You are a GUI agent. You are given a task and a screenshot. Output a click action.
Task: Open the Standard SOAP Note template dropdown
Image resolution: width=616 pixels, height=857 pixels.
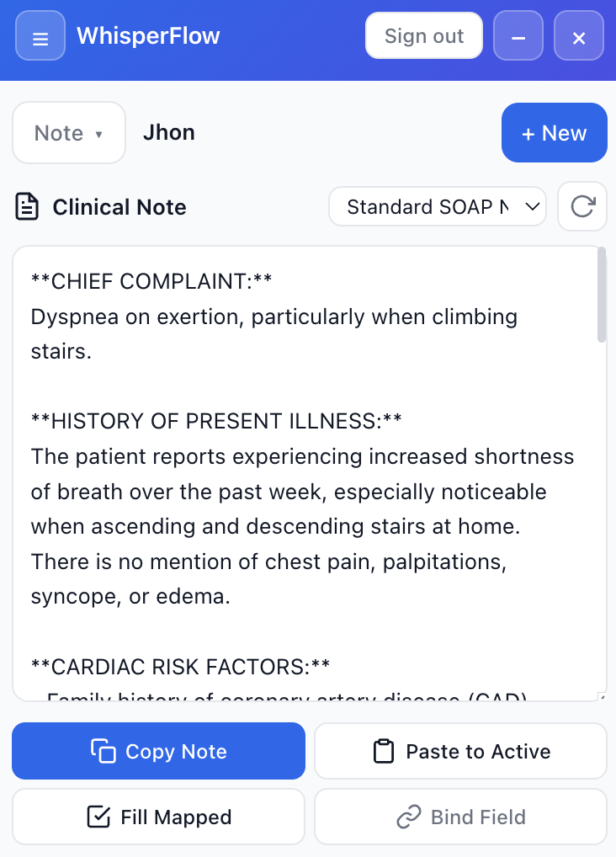(x=437, y=206)
